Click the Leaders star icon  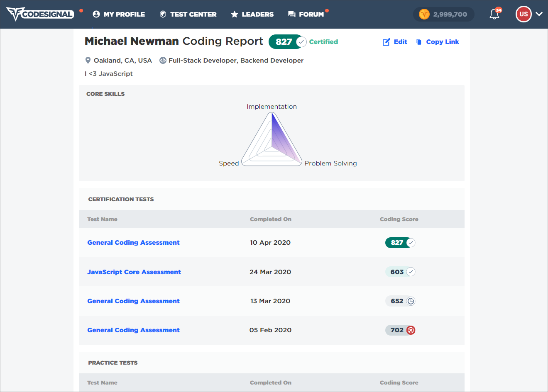(235, 14)
